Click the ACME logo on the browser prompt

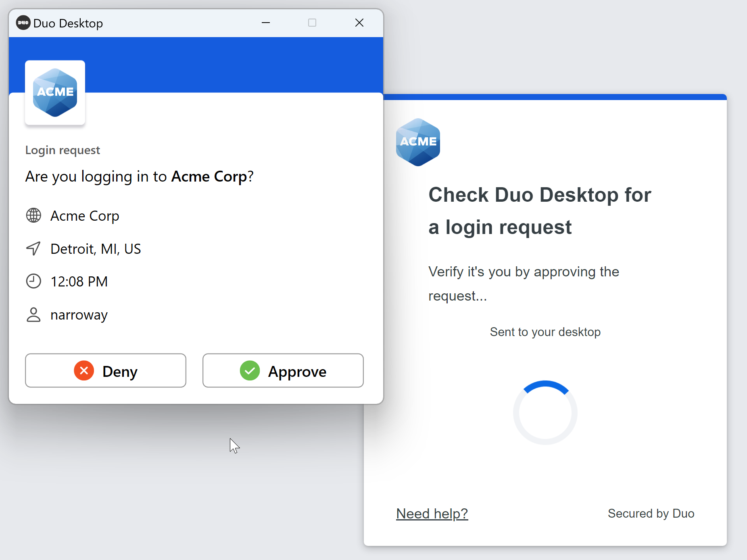pyautogui.click(x=418, y=142)
